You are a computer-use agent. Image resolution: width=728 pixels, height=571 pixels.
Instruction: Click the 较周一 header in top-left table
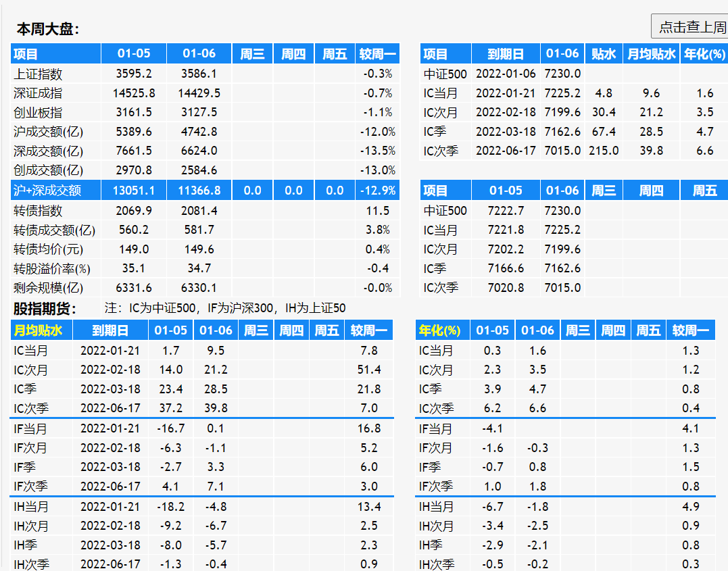[378, 54]
